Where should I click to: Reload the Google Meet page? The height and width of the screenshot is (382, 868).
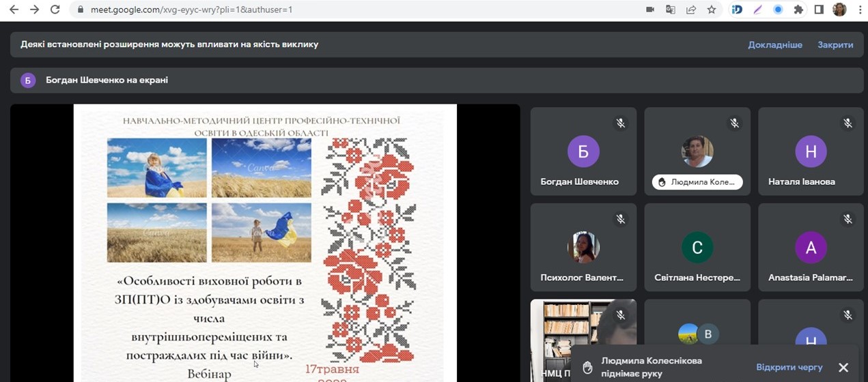[x=55, y=10]
